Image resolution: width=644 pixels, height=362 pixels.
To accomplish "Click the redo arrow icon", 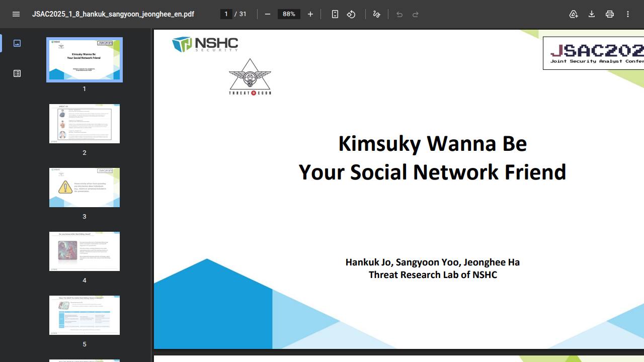I will tap(416, 14).
